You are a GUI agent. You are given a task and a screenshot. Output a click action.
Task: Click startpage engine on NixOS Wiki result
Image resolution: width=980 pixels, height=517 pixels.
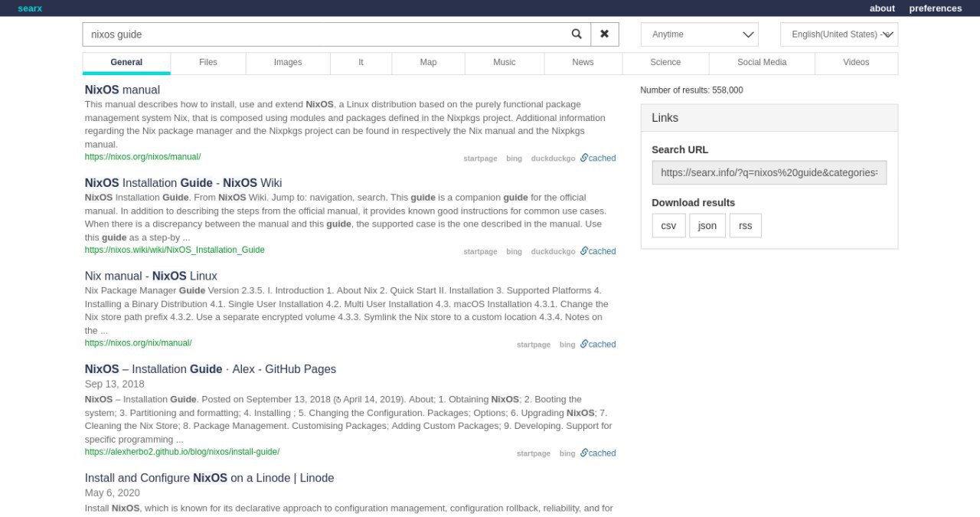coord(480,252)
